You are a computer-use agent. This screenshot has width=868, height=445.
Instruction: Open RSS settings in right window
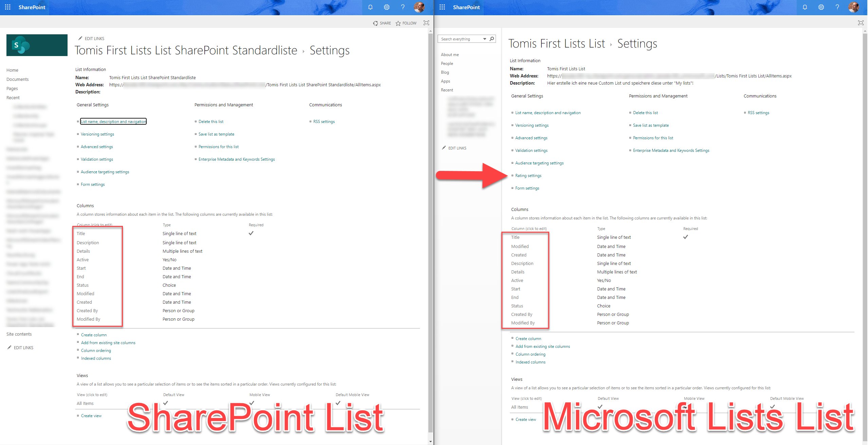(x=758, y=112)
